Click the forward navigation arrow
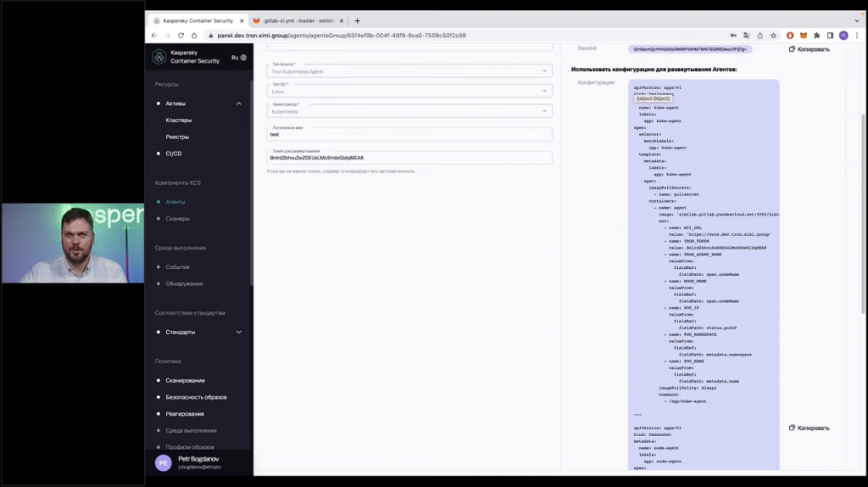The width and height of the screenshot is (868, 487). 167,36
